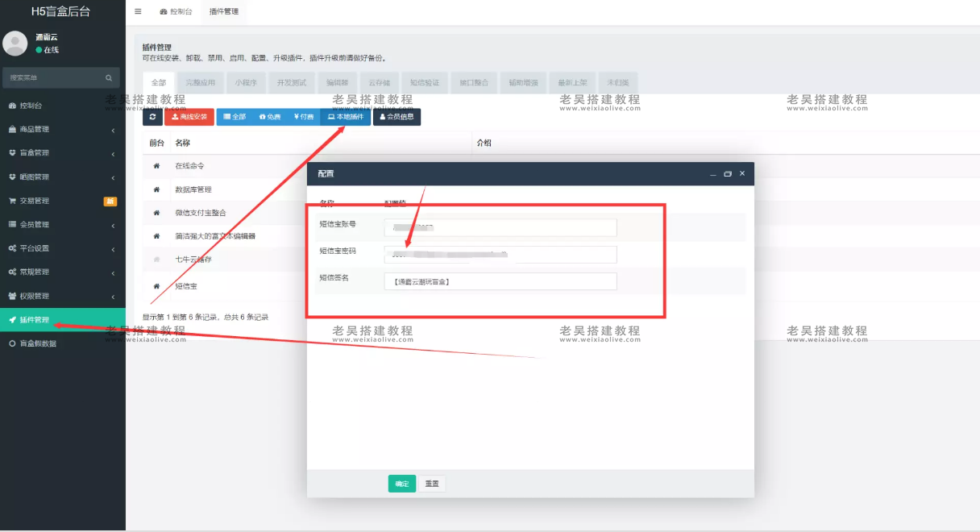
Task: Click the refresh plugins icon on the toolbar
Action: coord(152,116)
